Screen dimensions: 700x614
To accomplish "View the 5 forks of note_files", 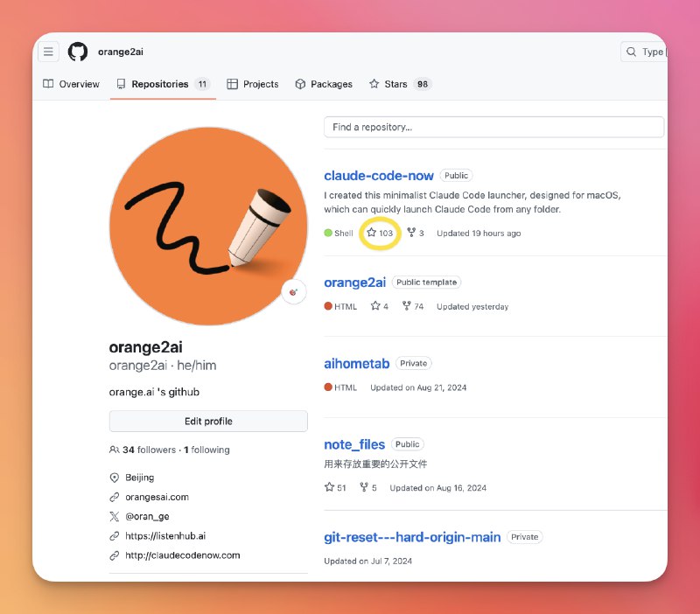I will (x=368, y=487).
